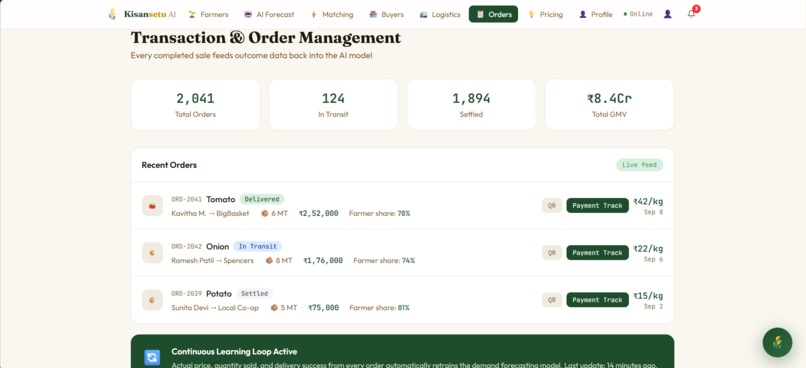Click the Tomato order icon
Screen dimensions: 806x368
(152, 206)
